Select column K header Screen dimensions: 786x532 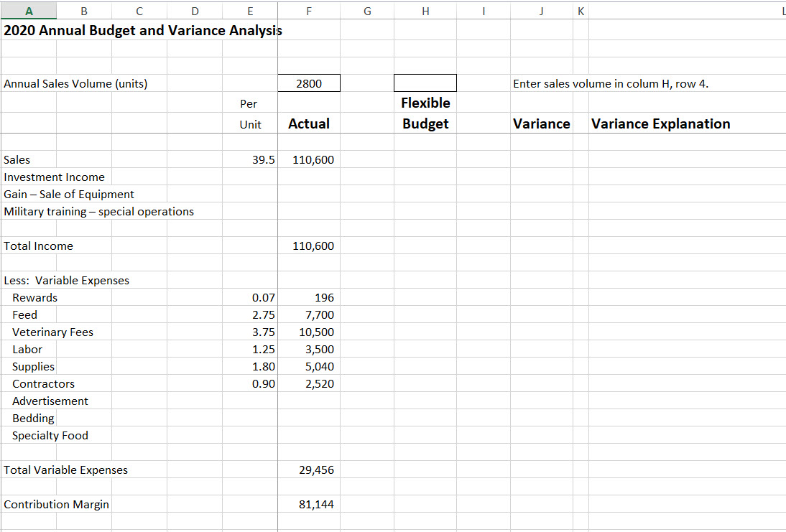click(581, 11)
